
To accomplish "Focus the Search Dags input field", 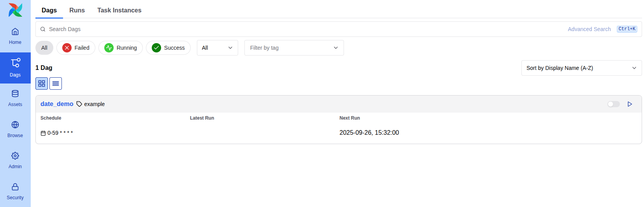I will tap(272, 29).
